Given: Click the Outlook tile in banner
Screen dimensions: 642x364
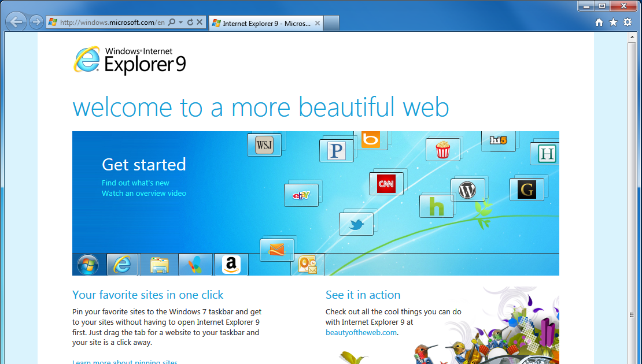Looking at the screenshot, I should click(x=308, y=264).
